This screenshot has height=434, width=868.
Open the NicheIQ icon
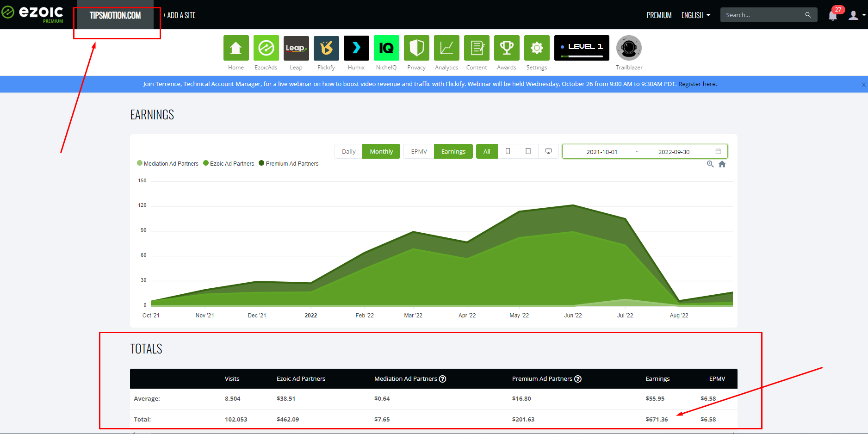point(386,48)
